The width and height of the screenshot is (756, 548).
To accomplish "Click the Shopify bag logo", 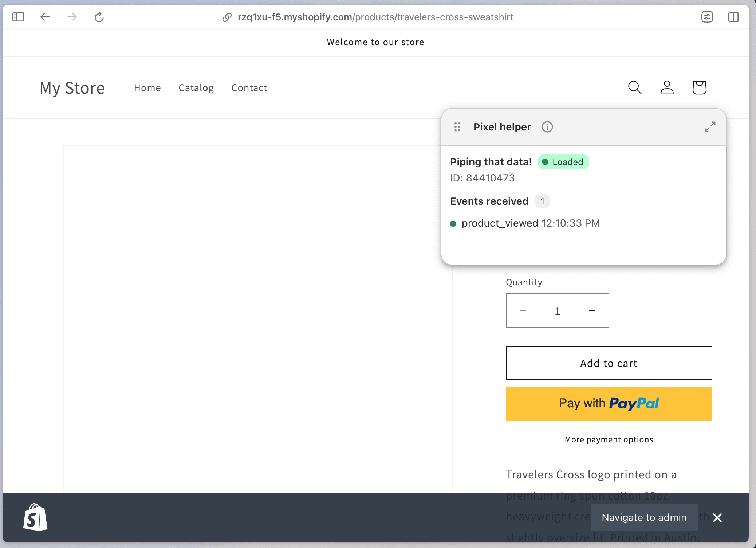I will (x=35, y=517).
